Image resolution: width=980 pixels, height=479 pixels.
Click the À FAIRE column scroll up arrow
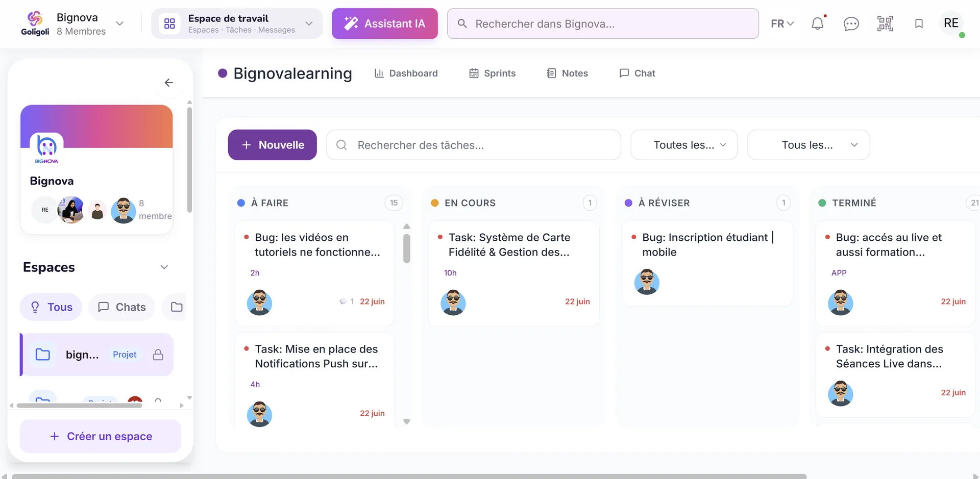click(407, 226)
